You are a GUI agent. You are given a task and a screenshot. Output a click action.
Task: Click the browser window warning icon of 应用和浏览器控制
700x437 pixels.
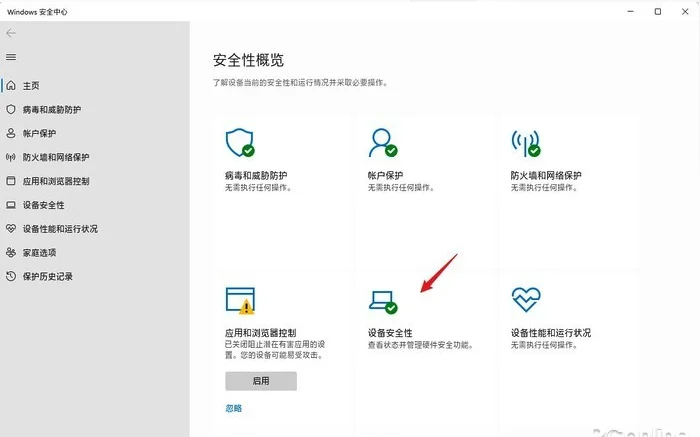coord(240,300)
